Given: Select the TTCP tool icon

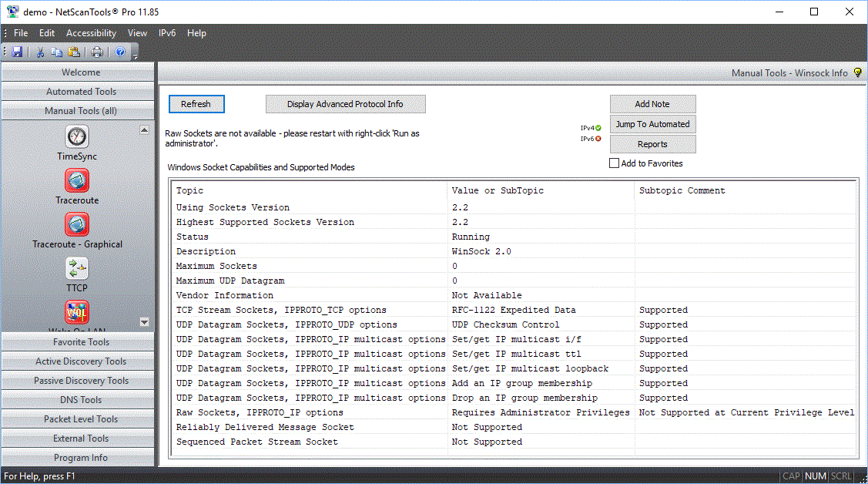Looking at the screenshot, I should point(77,268).
